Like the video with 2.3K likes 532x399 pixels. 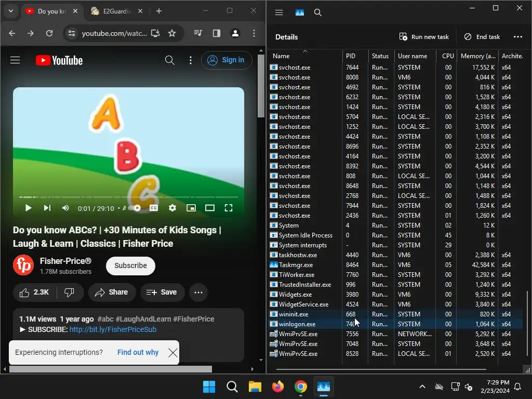[x=34, y=292]
